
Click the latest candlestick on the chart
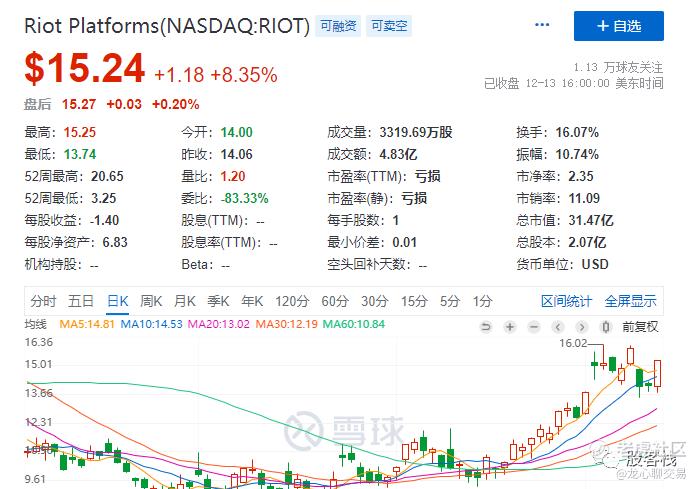tap(658, 374)
